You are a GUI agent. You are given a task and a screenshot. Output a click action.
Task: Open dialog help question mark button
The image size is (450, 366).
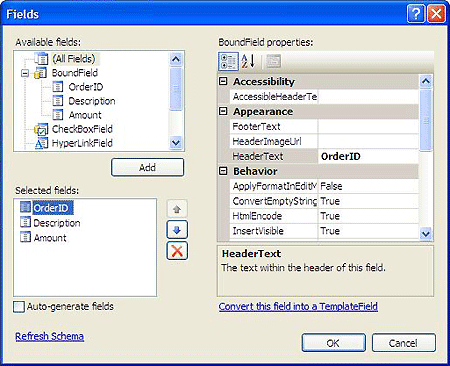pyautogui.click(x=416, y=14)
